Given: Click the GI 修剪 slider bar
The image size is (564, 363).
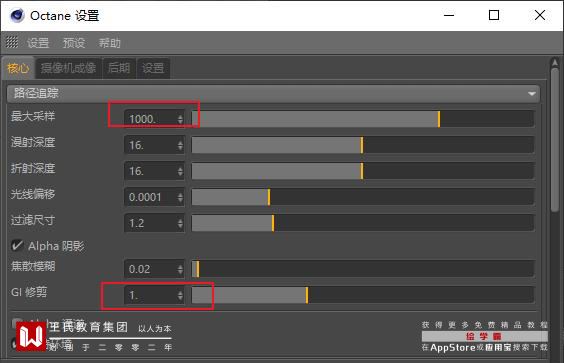Looking at the screenshot, I should pyautogui.click(x=363, y=295).
